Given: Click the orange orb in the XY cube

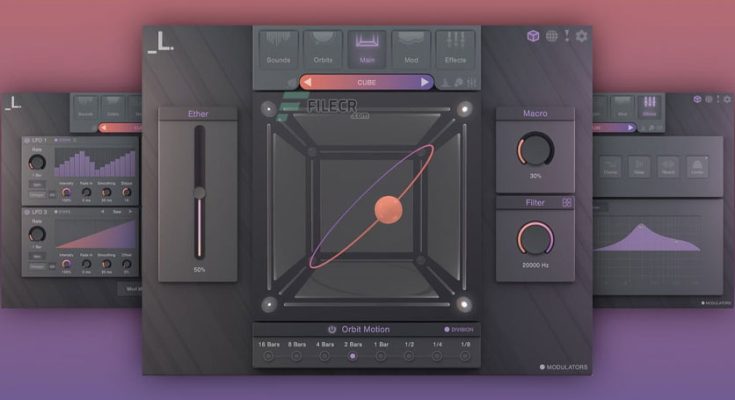Looking at the screenshot, I should point(387,209).
